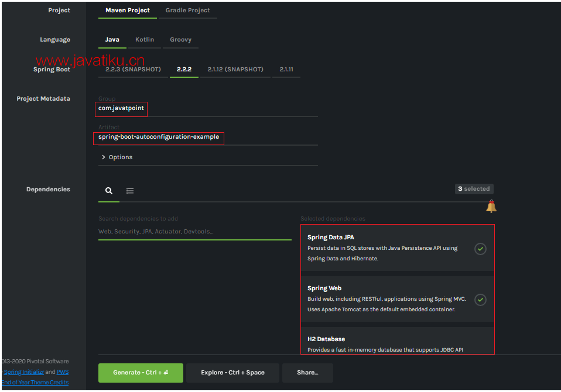Expand the Options section
Image resolution: width=561 pixels, height=392 pixels.
pos(117,157)
